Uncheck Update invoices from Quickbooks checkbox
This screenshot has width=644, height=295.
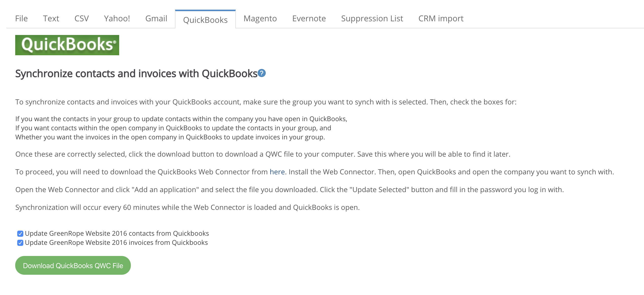tap(20, 243)
